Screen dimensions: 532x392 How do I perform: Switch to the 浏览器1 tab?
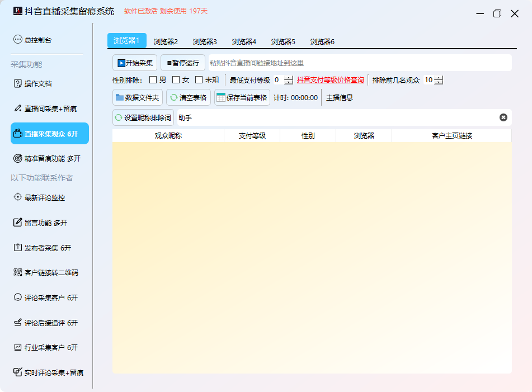[x=127, y=41]
